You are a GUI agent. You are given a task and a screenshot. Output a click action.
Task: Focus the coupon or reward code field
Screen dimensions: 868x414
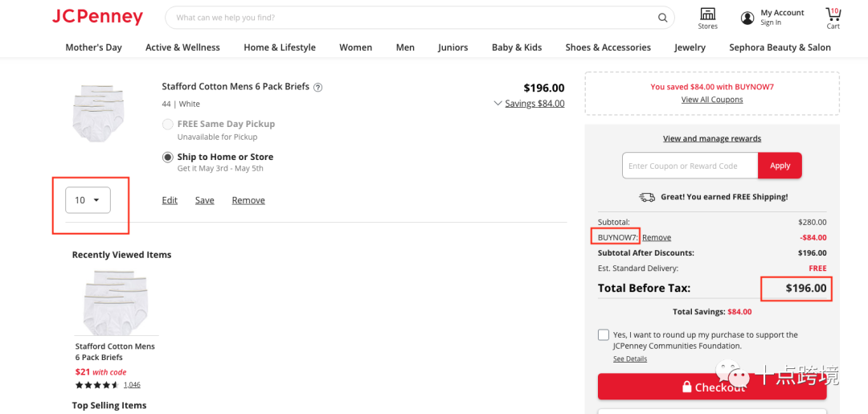[690, 166]
